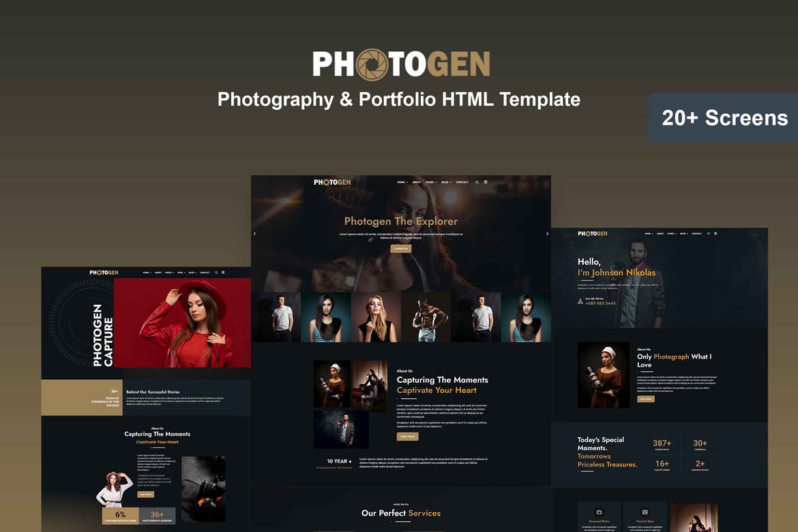Viewport: 798px width, 532px height.
Task: Open the hamburger menu icon in left mockup
Action: 223,272
